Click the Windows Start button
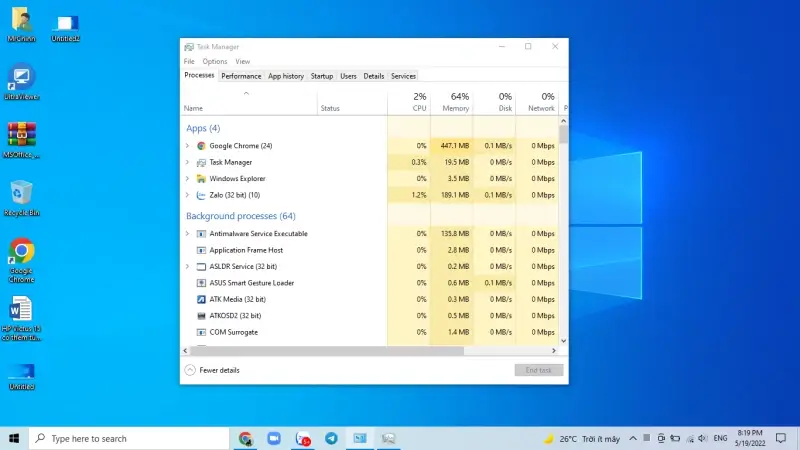The image size is (800, 450). [x=14, y=438]
